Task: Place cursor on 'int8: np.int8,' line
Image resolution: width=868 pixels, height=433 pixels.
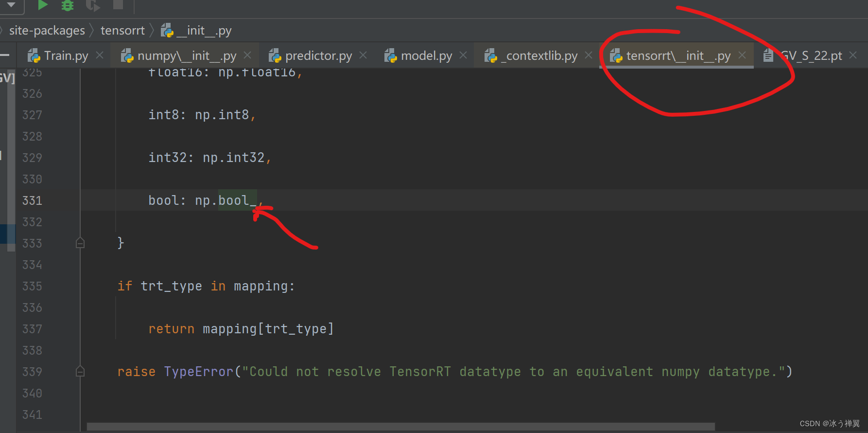Action: pos(202,115)
